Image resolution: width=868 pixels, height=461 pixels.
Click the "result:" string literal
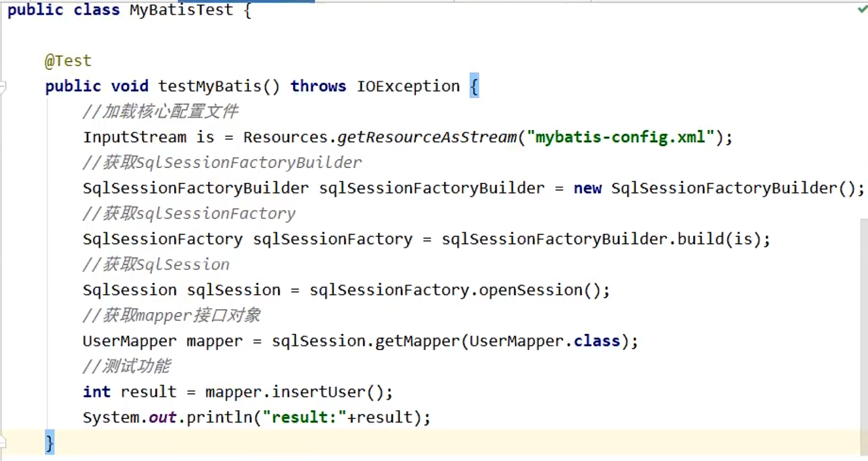[304, 418]
